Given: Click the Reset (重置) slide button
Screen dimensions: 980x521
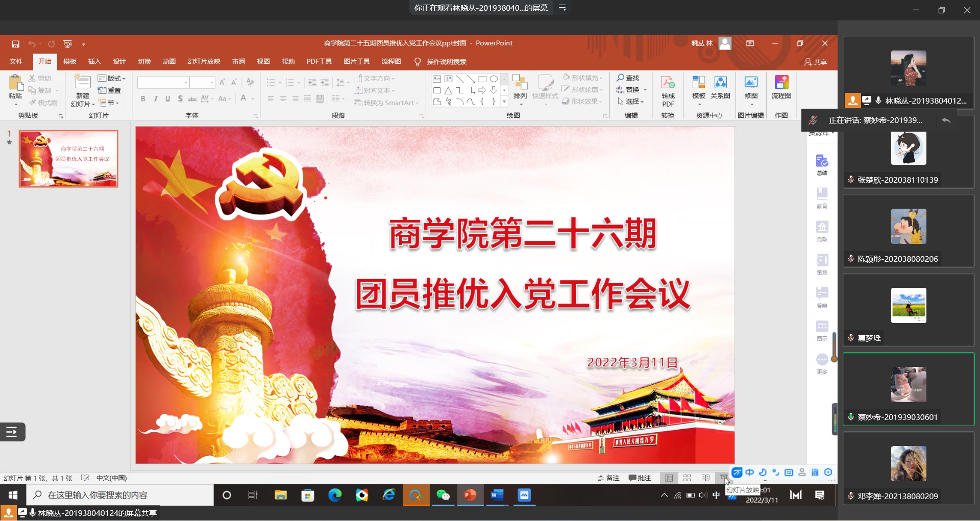Looking at the screenshot, I should click(x=109, y=90).
